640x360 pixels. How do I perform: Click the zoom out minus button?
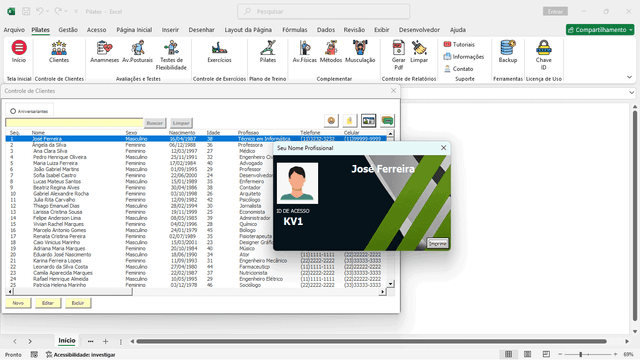560,354
